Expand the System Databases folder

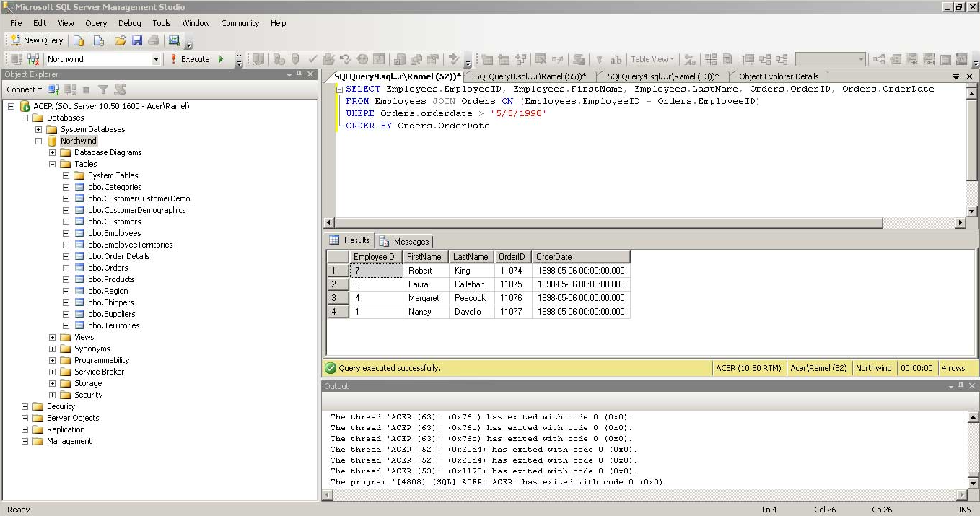[x=39, y=129]
